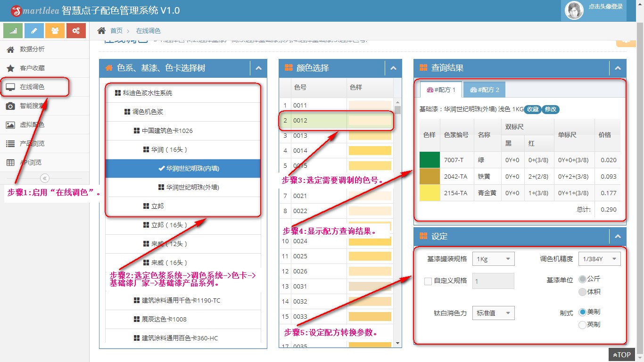Click the blue pencil edit icon button
644x362 pixels.
pos(34,31)
